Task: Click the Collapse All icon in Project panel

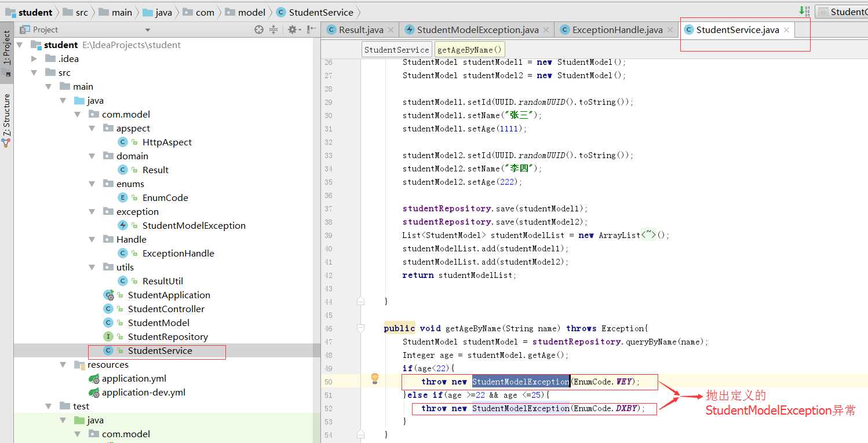Action: pyautogui.click(x=273, y=30)
